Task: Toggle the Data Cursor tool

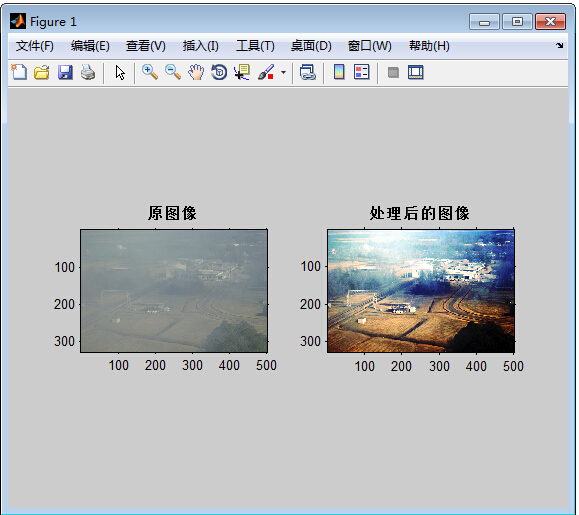Action: 242,72
